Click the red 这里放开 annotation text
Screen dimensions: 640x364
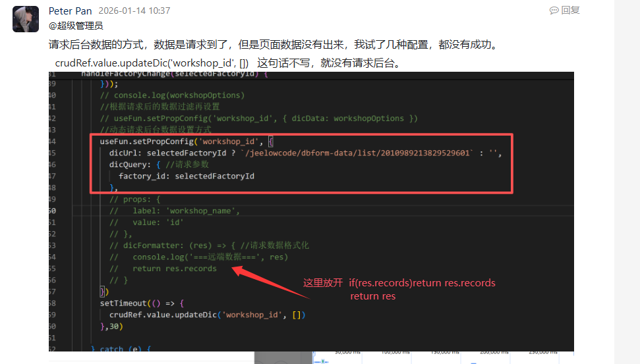[x=322, y=283]
